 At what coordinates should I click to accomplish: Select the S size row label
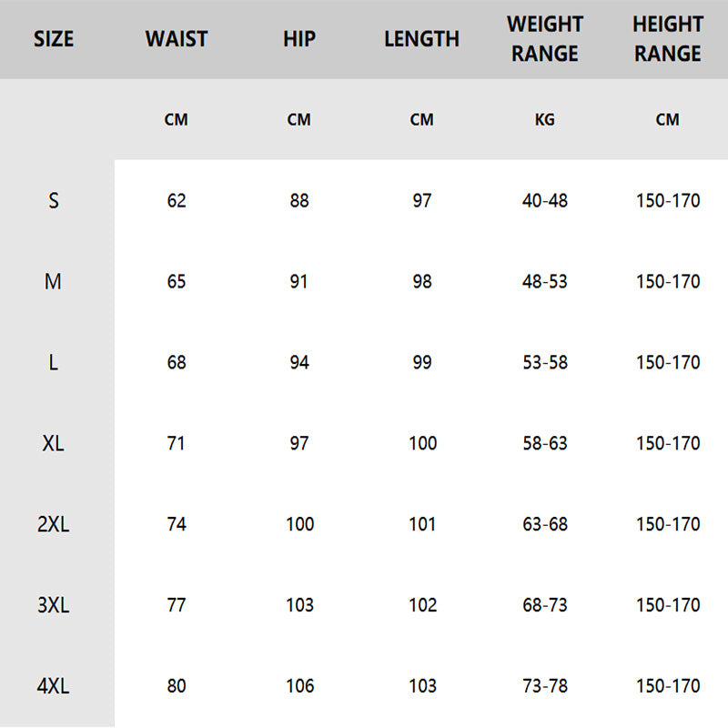(x=54, y=200)
